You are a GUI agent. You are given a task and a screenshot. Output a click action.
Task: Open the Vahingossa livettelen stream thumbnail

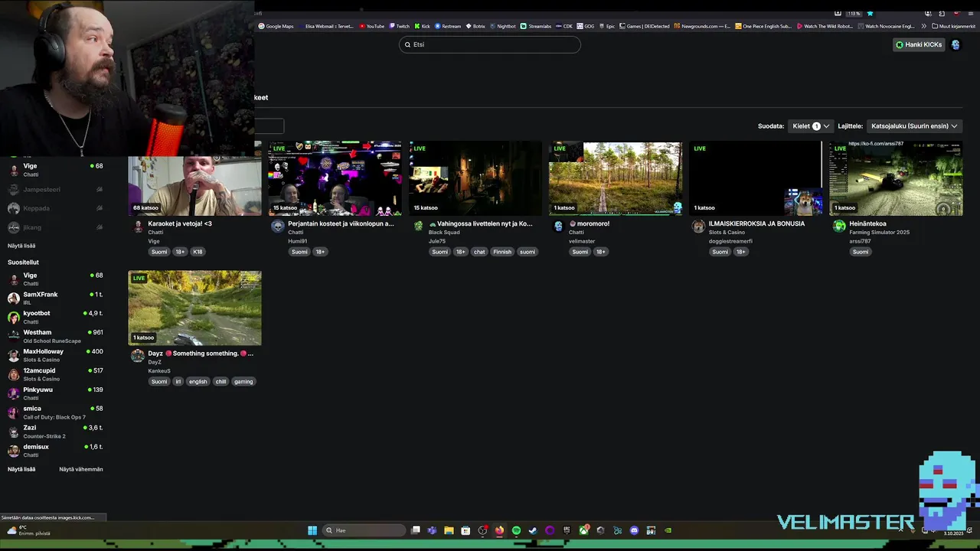475,178
